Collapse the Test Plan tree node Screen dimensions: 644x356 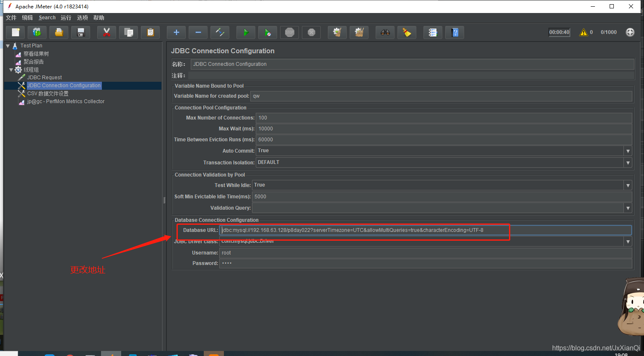click(8, 46)
